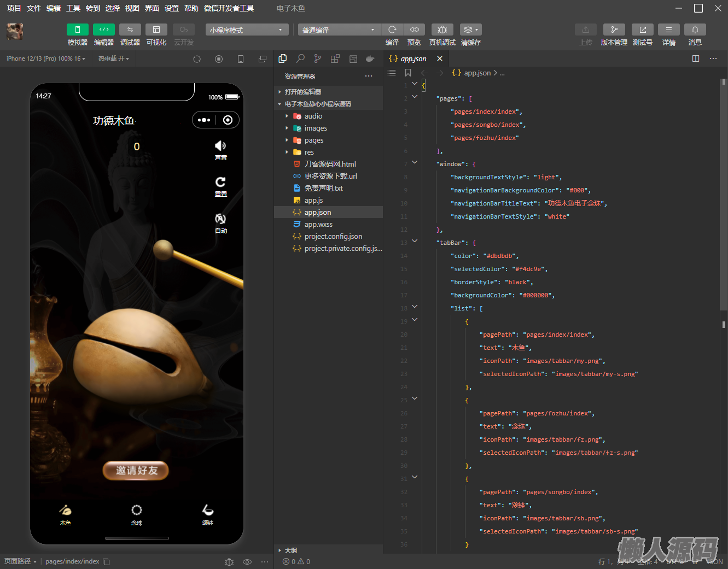Select the app.json editor tab

click(x=413, y=58)
